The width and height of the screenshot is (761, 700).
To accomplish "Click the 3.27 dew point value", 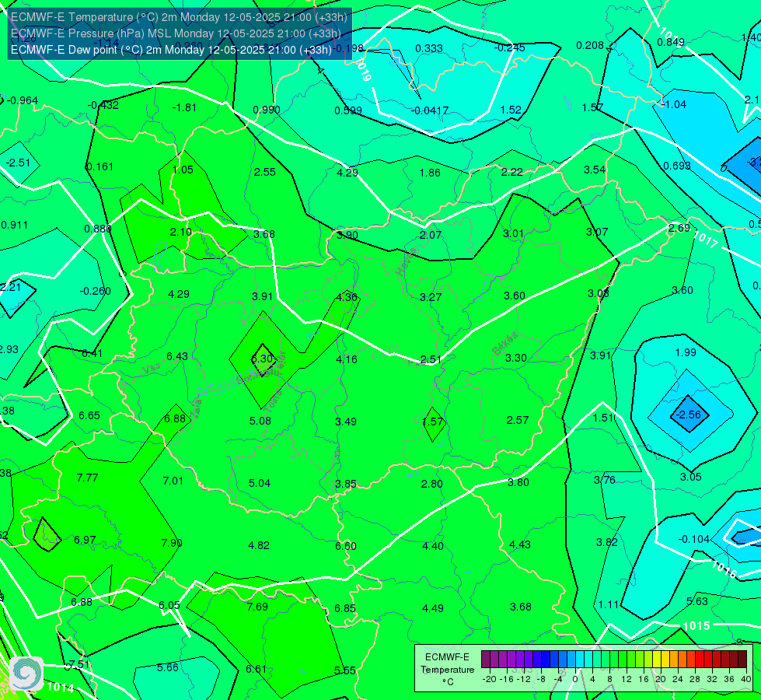I will (x=431, y=297).
